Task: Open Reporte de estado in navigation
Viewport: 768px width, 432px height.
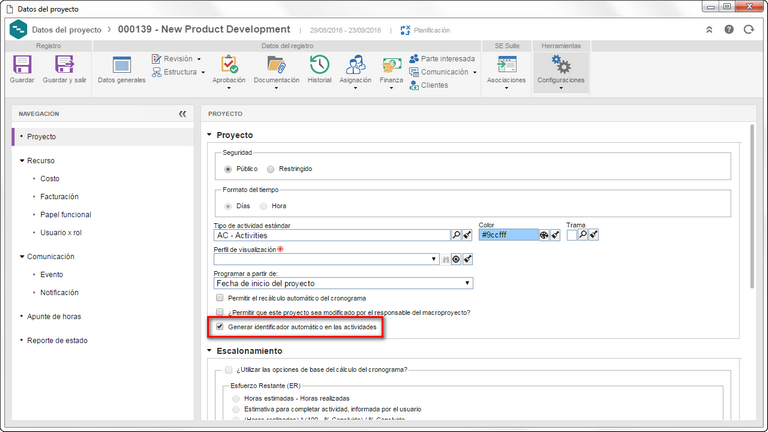Action: 57,340
